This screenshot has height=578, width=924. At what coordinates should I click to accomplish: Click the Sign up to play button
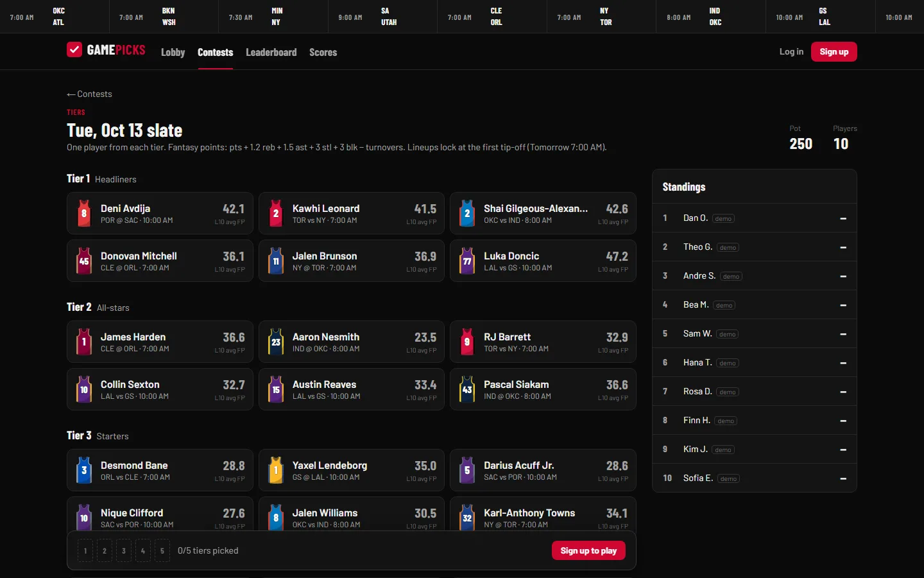click(x=588, y=550)
